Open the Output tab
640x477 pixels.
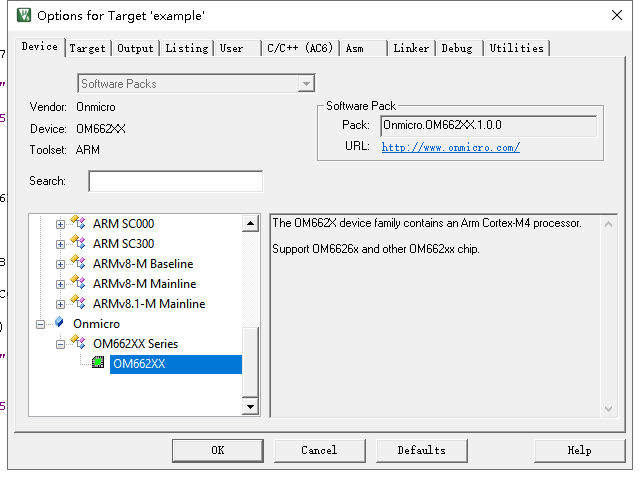[135, 48]
